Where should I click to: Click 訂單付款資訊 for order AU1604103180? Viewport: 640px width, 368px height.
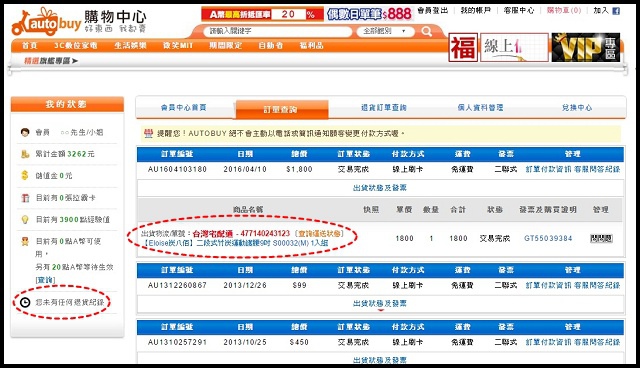pos(548,169)
